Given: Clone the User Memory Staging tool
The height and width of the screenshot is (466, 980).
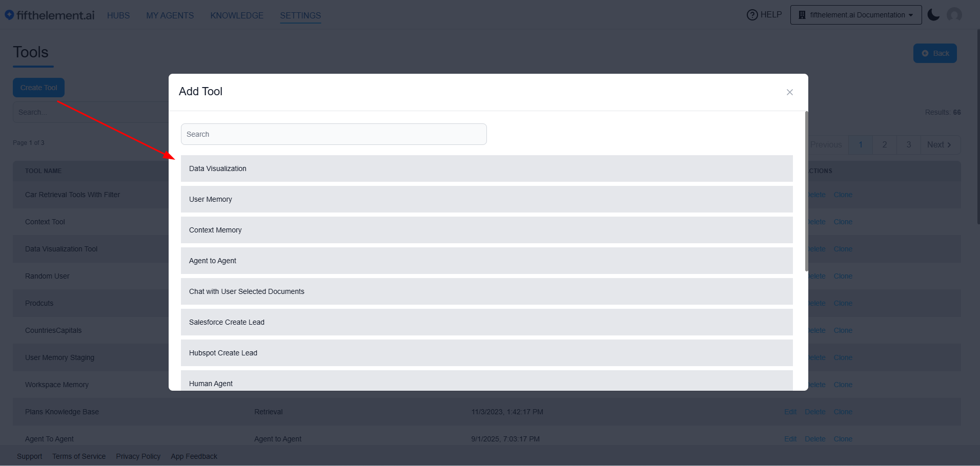Looking at the screenshot, I should click(x=843, y=357).
